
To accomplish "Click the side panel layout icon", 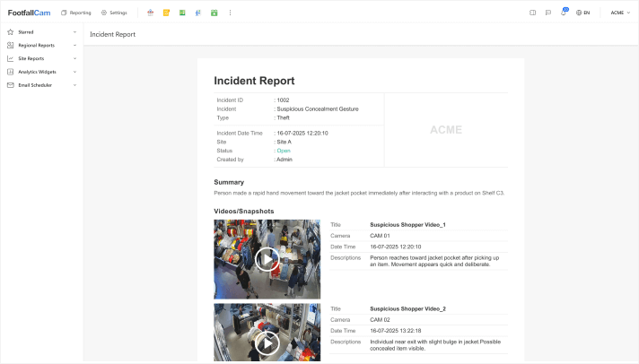I will pyautogui.click(x=532, y=13).
